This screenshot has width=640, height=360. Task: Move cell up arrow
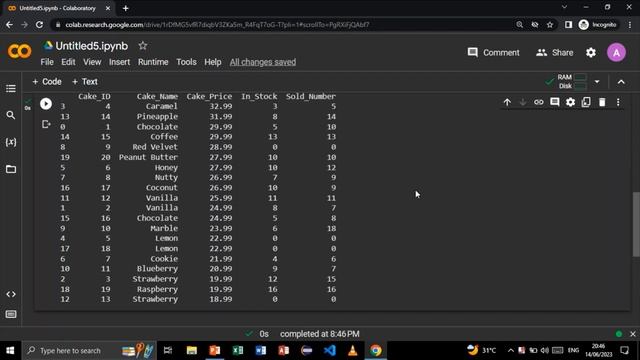tap(507, 102)
